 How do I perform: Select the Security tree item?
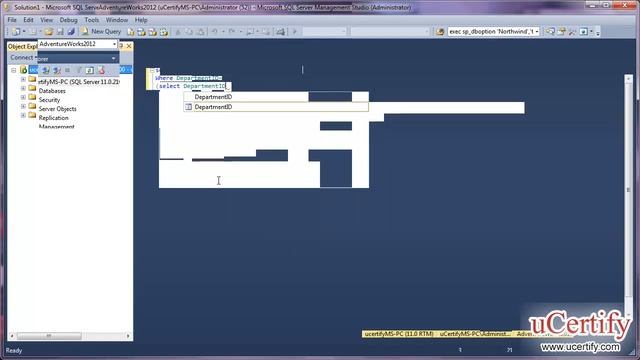[49, 100]
